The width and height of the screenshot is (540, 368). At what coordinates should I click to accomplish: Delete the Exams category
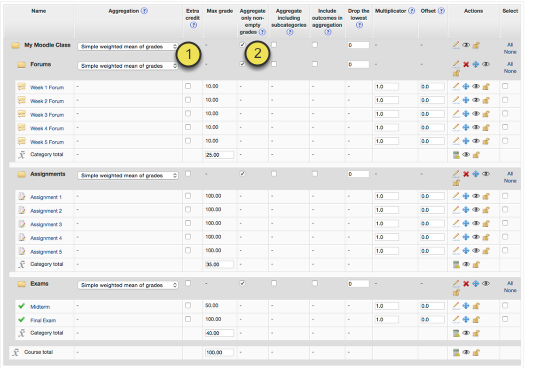[466, 284]
